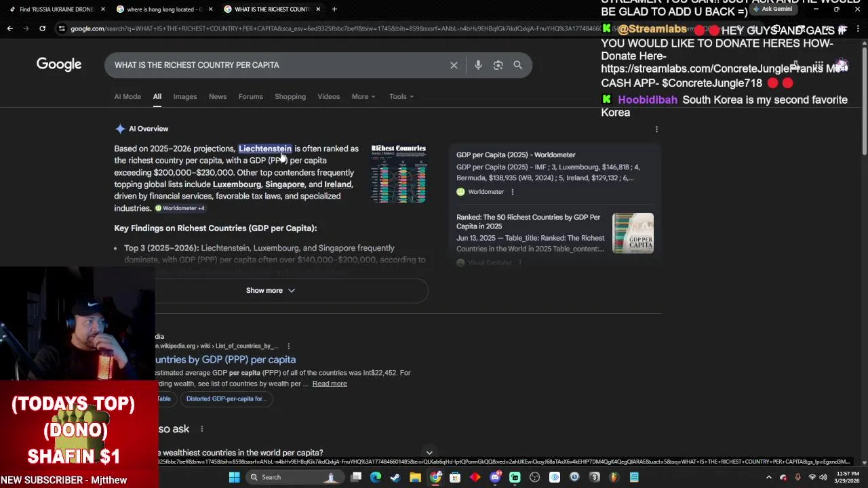
Task: Open the Tools dropdown
Action: pos(401,96)
